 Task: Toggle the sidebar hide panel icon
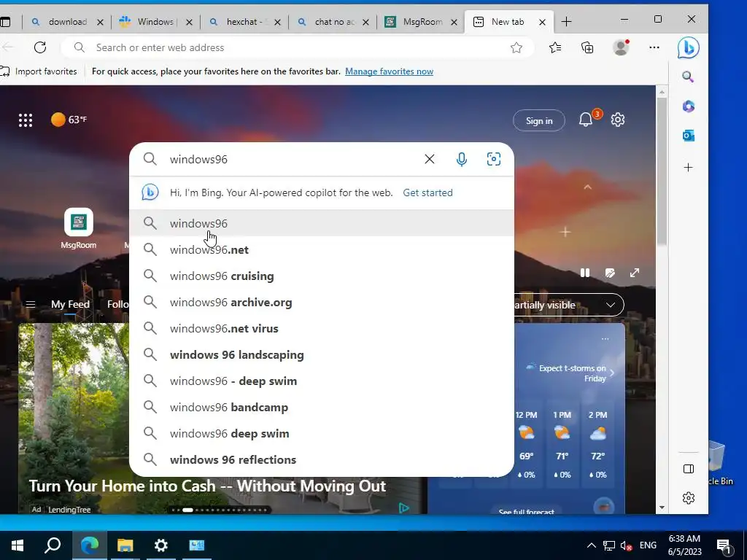[x=689, y=469]
